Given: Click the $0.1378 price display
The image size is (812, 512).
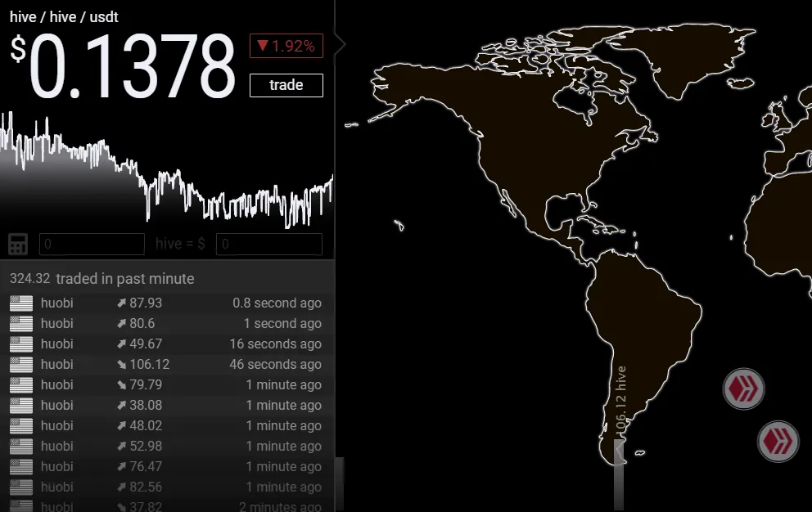Looking at the screenshot, I should (123, 65).
